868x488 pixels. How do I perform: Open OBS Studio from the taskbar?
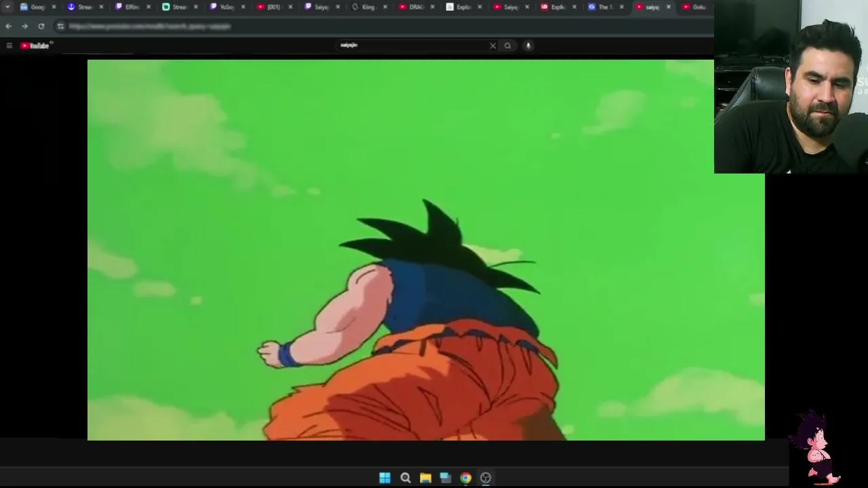(486, 478)
